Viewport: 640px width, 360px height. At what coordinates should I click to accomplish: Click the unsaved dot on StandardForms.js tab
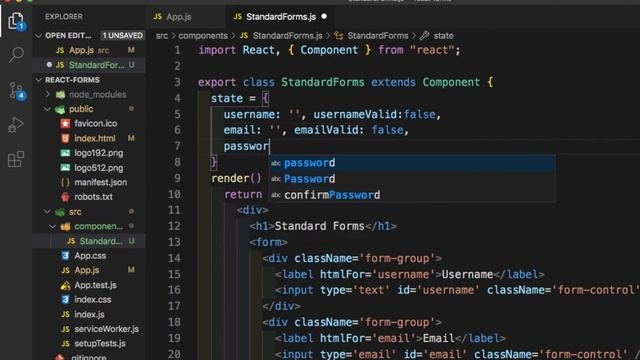click(324, 17)
